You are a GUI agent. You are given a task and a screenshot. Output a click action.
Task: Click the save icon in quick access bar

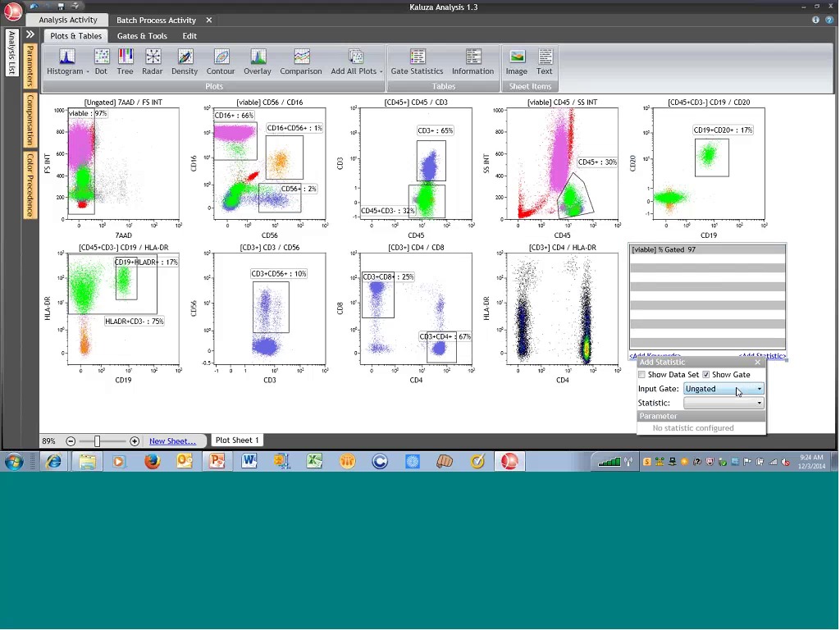[x=61, y=6]
